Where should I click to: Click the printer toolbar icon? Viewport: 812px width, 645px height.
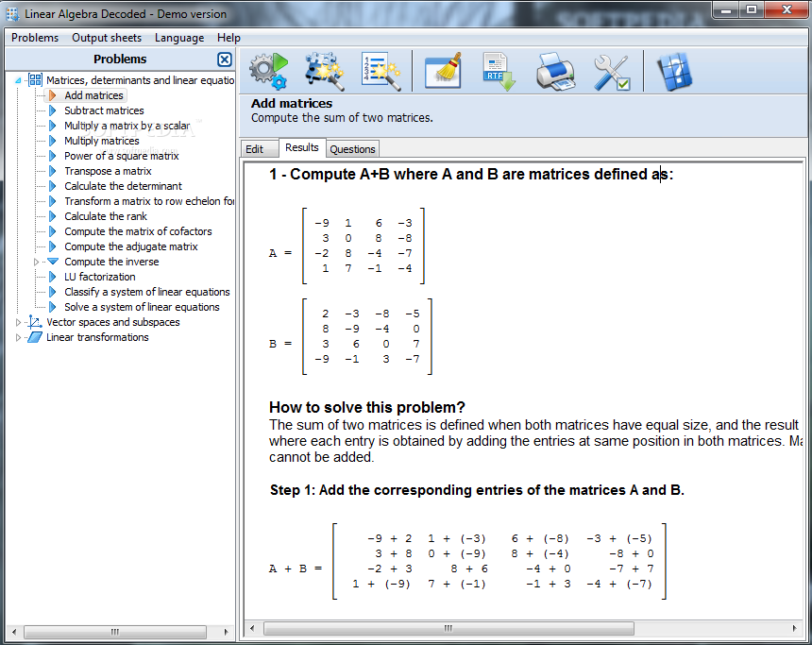click(x=556, y=72)
